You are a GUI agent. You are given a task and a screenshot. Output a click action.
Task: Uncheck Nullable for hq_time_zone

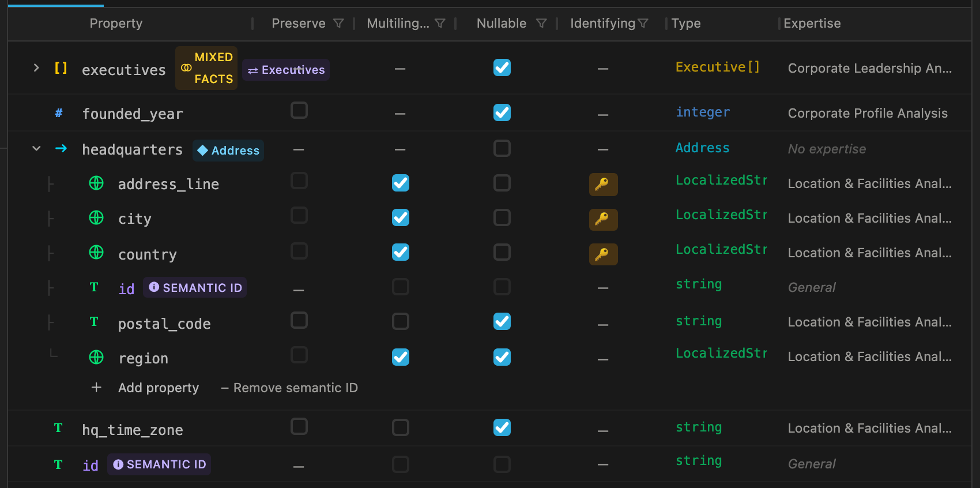pos(502,427)
